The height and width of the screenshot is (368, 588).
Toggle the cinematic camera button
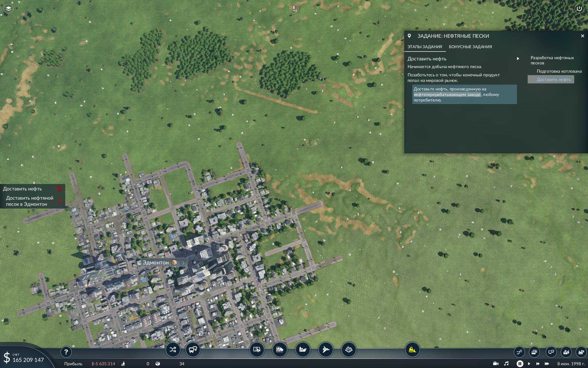[x=496, y=364]
